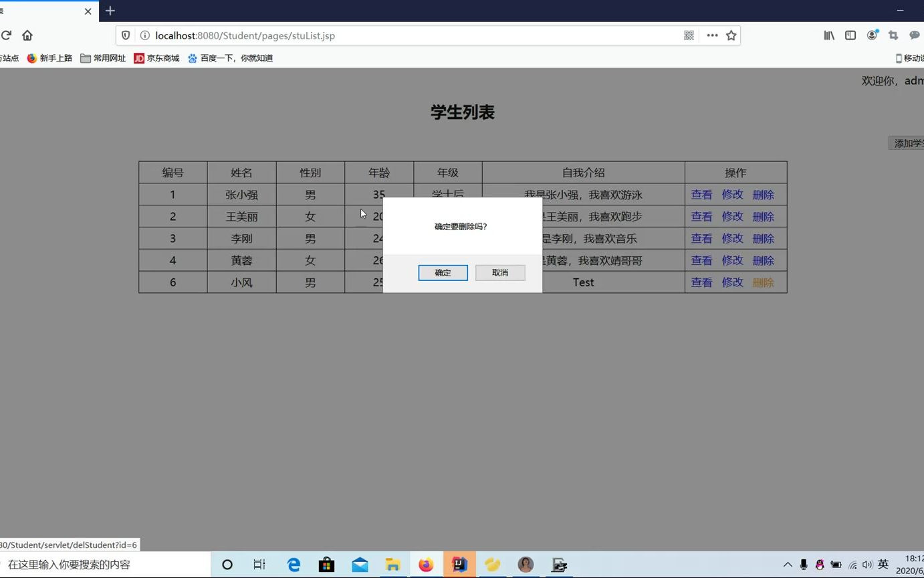Open the Firefox Library icon

click(828, 35)
